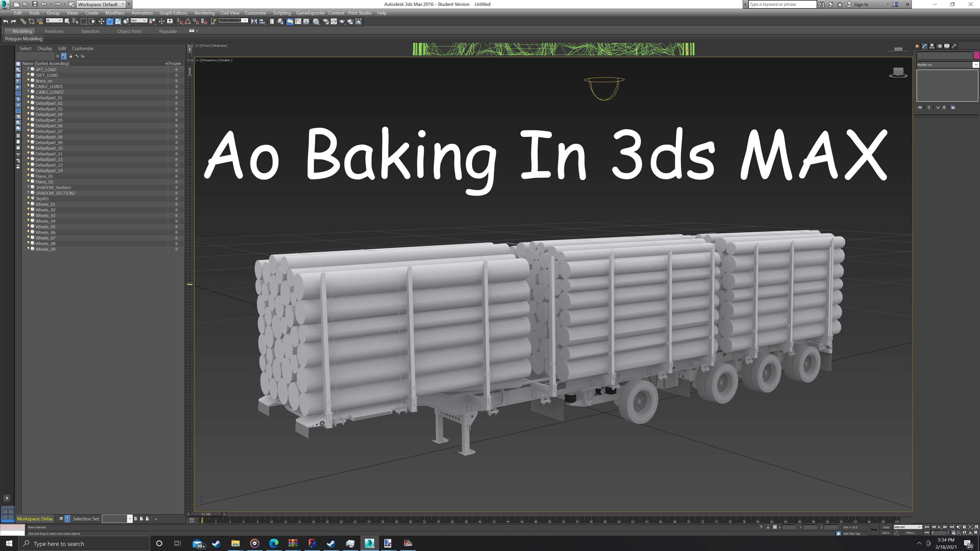Click the Unlink Selection tool
The width and height of the screenshot is (980, 551).
point(32,21)
